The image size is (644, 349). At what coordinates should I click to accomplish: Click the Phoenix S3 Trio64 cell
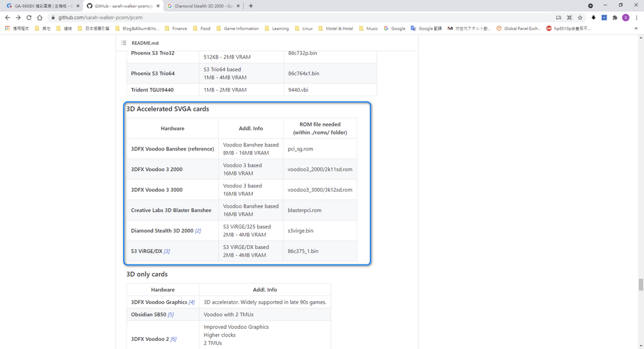163,74
